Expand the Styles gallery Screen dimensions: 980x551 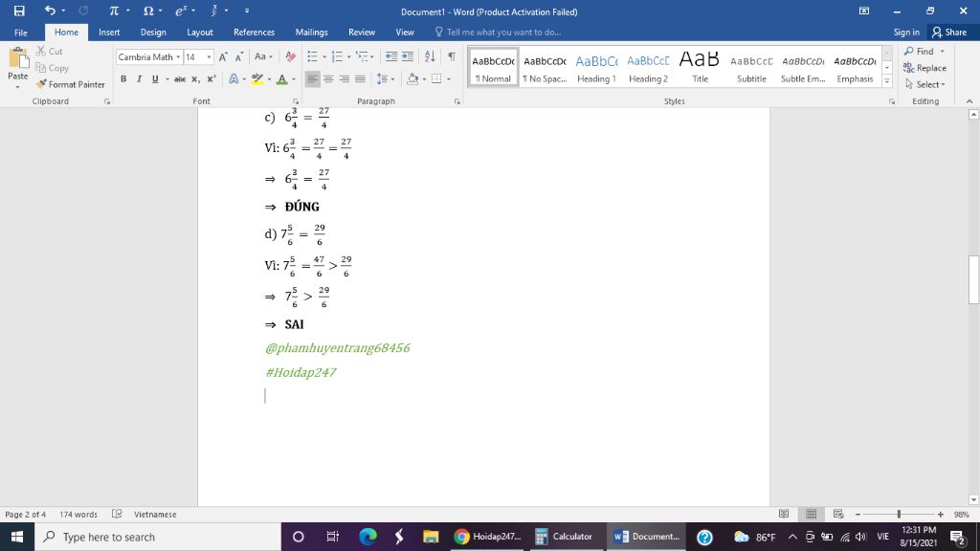coord(887,81)
